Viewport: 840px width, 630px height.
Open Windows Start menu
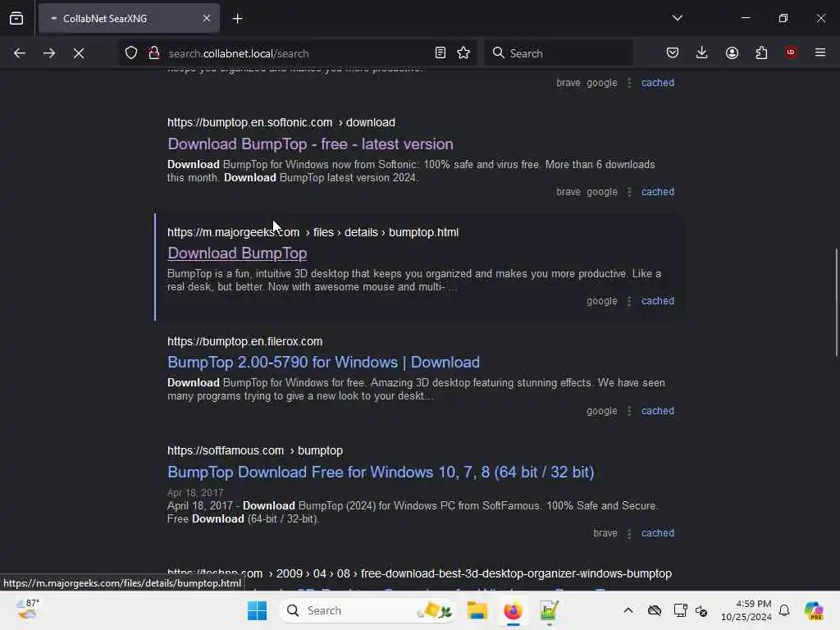pos(257,610)
